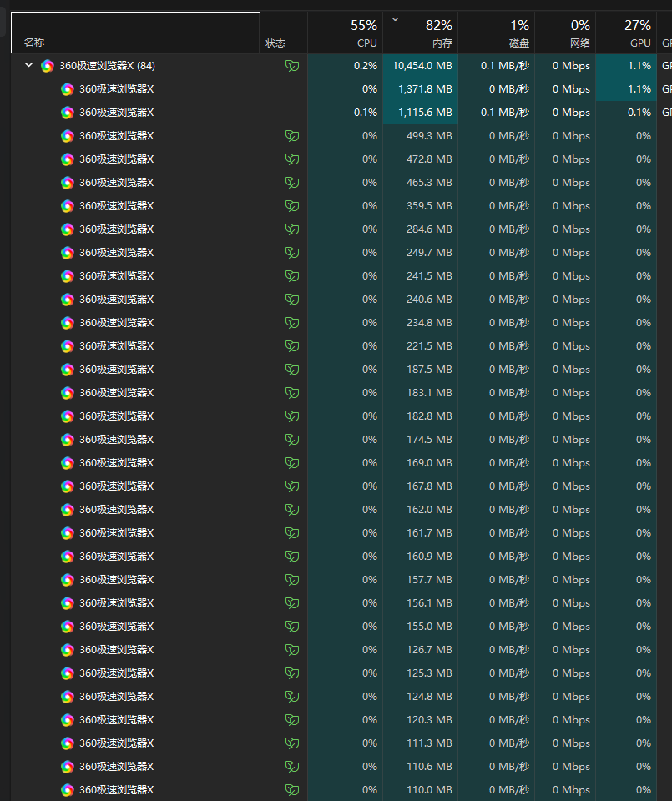
Task: Sort processes by the 名称 column header
Action: 135,33
